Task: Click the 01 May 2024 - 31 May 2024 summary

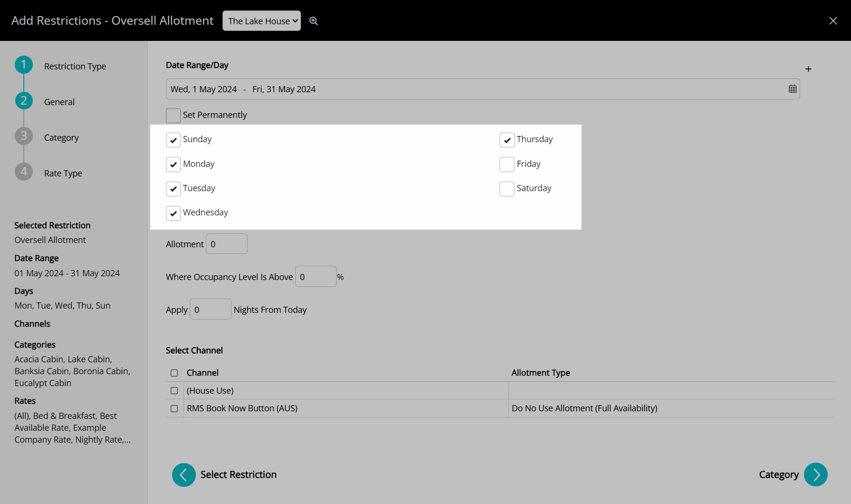Action: [67, 273]
